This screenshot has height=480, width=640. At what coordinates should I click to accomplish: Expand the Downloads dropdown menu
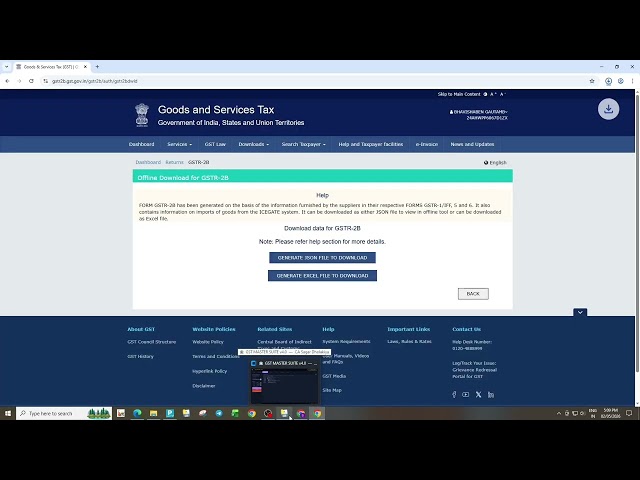[253, 144]
